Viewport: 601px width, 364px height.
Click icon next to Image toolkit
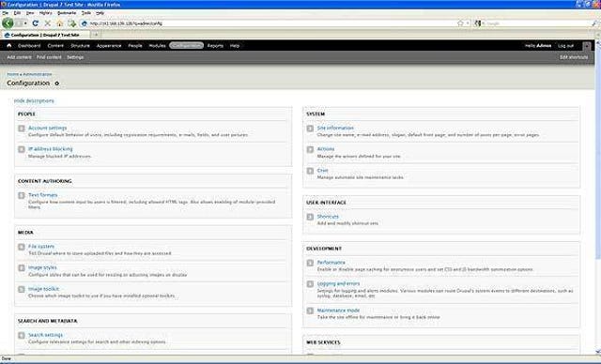[x=22, y=289]
